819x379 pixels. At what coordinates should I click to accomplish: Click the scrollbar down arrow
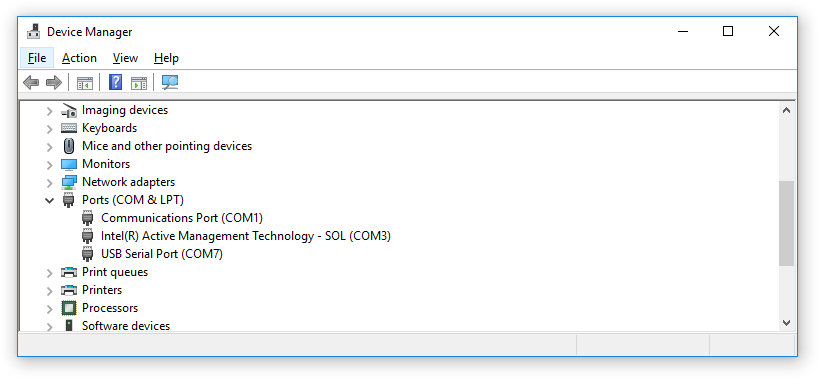(787, 323)
